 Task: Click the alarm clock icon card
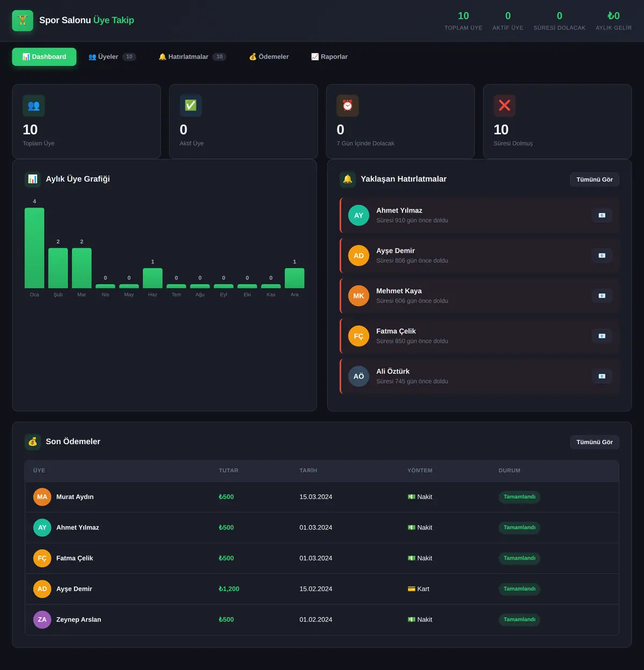[x=348, y=106]
